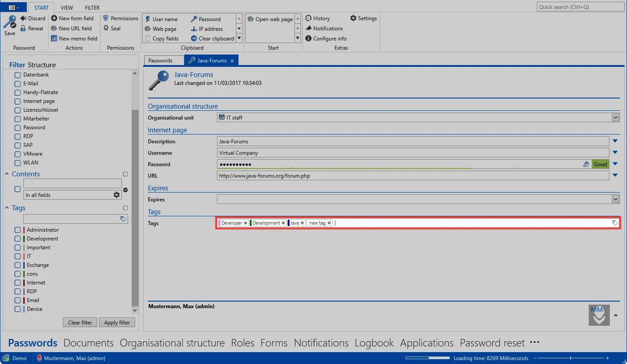Open the History view
The image size is (627, 364).
[318, 18]
